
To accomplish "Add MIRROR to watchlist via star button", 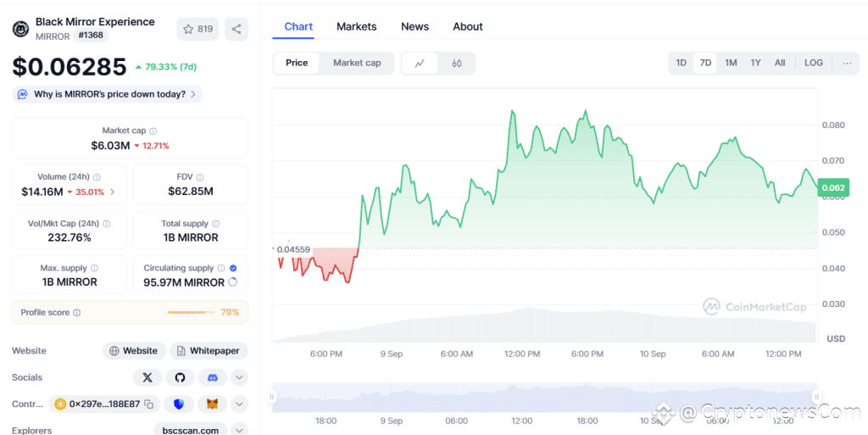I will [x=198, y=30].
